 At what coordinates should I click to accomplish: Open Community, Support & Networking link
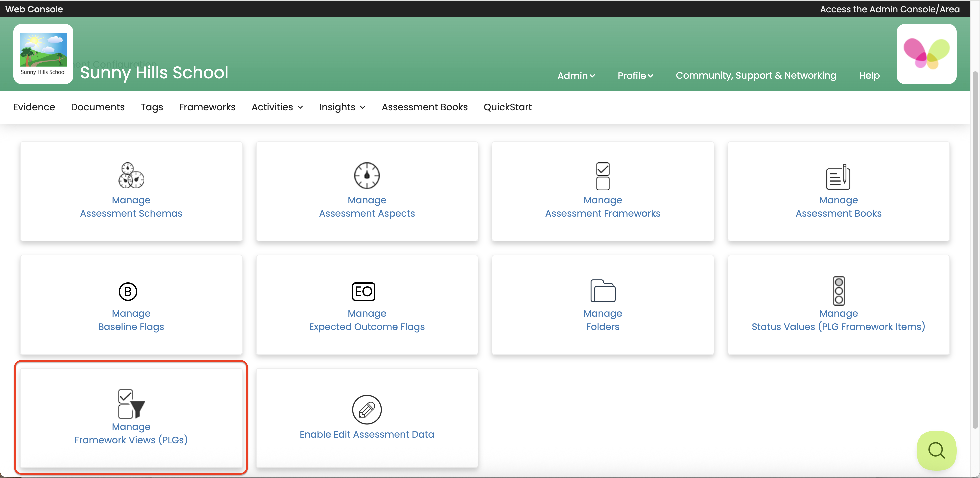(756, 75)
